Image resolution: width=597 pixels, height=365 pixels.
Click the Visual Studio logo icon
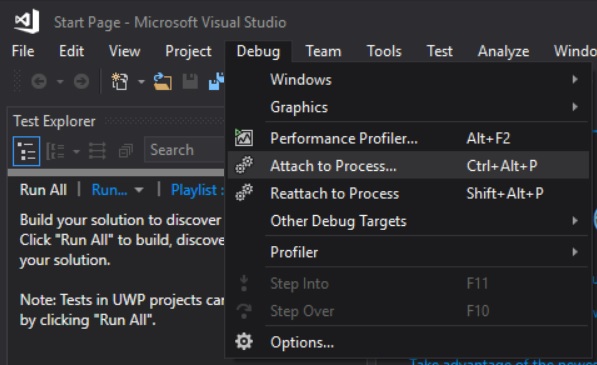[x=27, y=21]
